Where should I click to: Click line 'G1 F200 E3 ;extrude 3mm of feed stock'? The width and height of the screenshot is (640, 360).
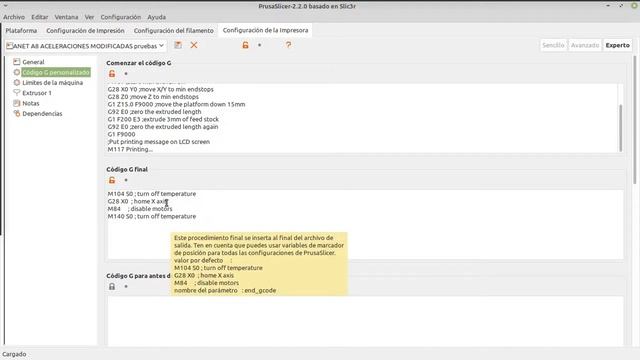[x=163, y=119]
